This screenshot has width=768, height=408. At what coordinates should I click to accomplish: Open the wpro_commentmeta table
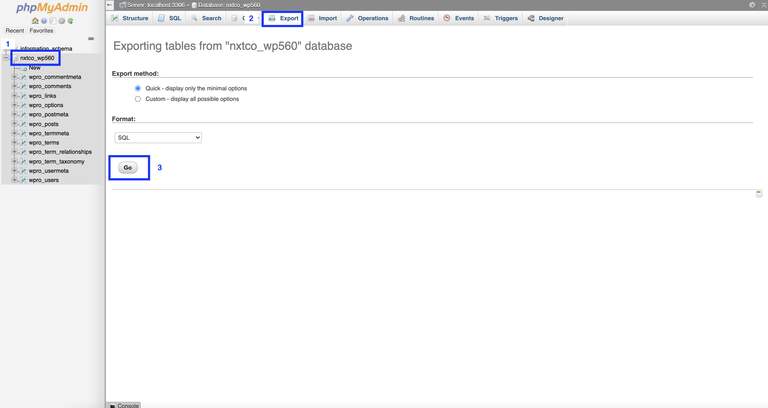(55, 77)
